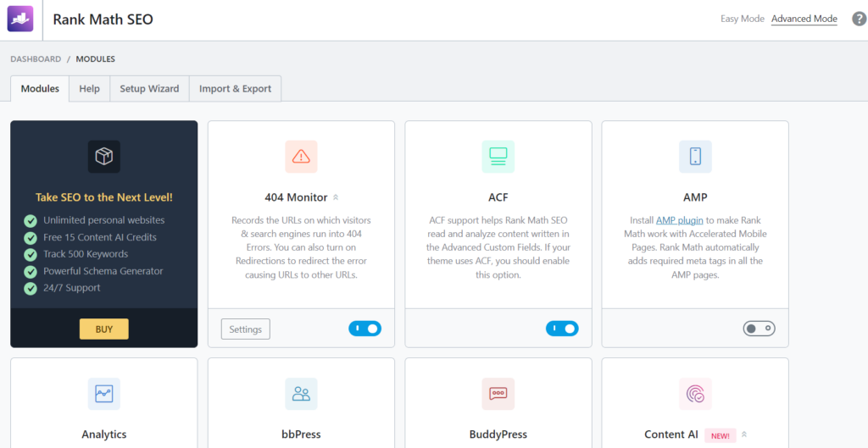Open the Modules tab
Viewport: 868px width, 448px height.
click(x=40, y=88)
